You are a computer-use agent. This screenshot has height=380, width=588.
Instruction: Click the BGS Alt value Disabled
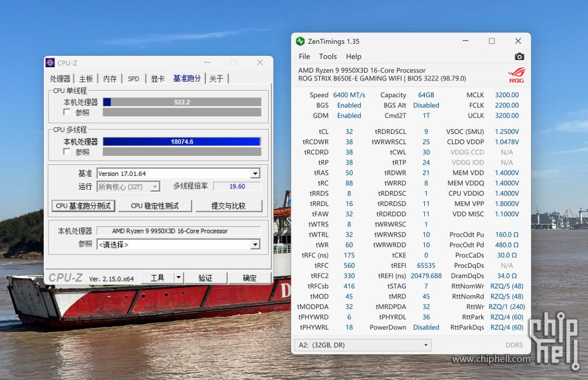(426, 106)
